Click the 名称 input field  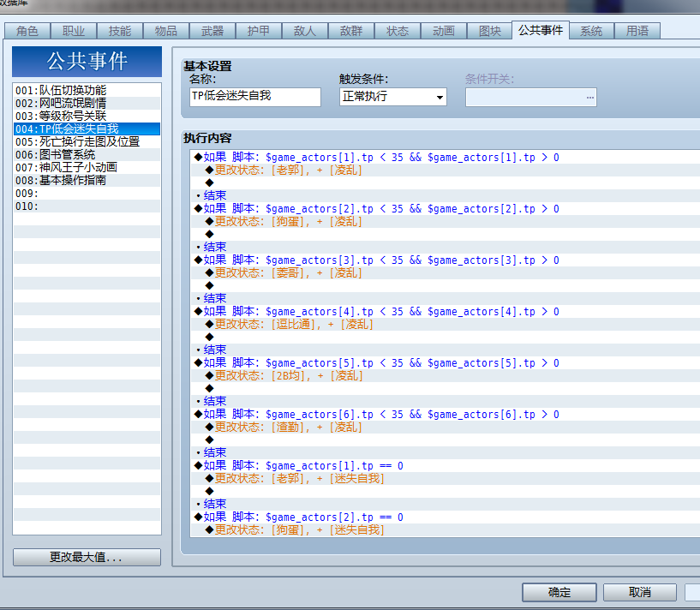(255, 97)
